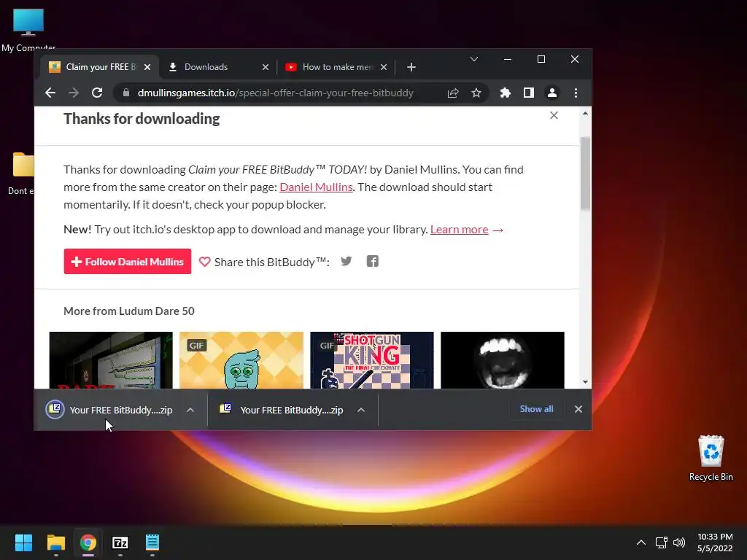Open the first dark metro-map game thumbnail
Image resolution: width=747 pixels, height=560 pixels.
111,360
